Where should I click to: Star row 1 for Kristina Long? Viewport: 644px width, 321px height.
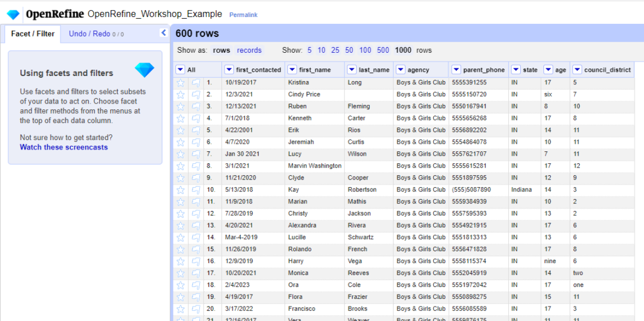(x=180, y=82)
